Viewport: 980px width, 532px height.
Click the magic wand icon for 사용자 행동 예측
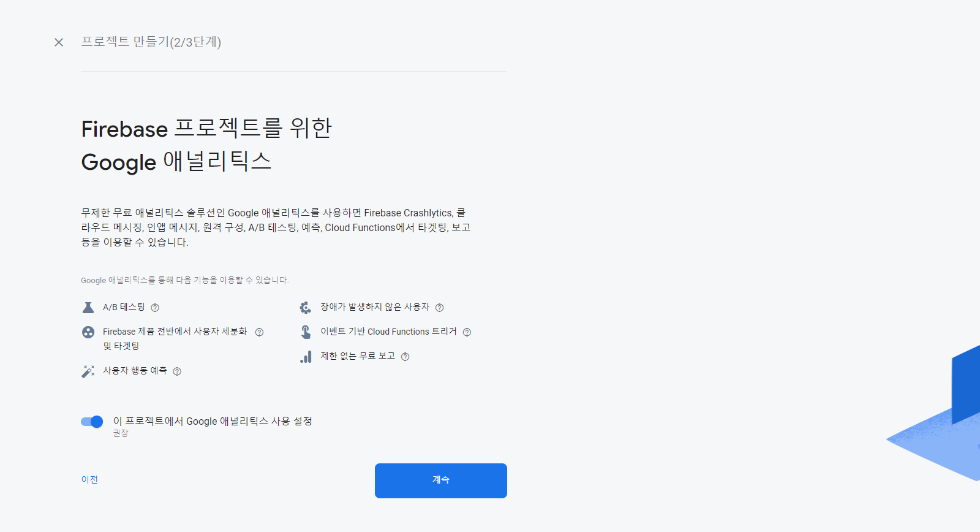point(88,371)
